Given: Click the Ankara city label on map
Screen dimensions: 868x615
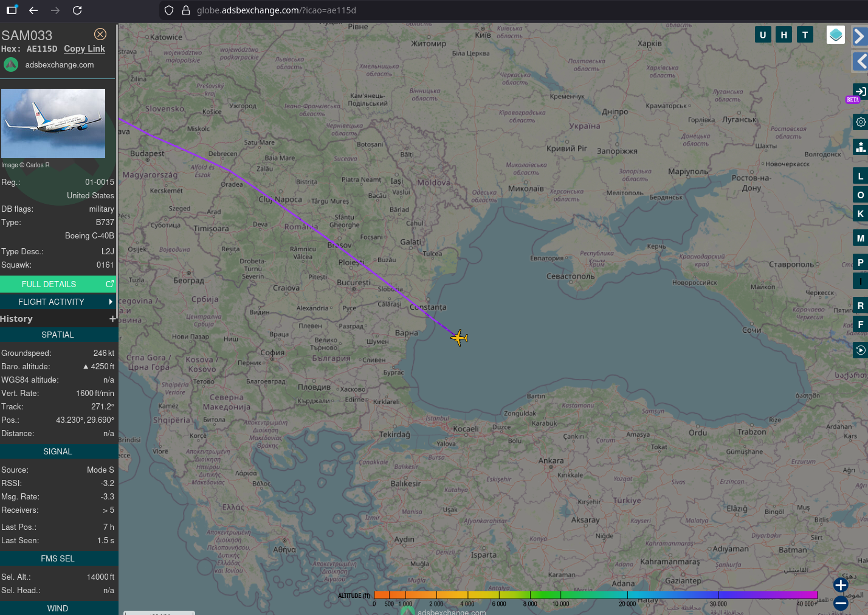Looking at the screenshot, I should 551,460.
